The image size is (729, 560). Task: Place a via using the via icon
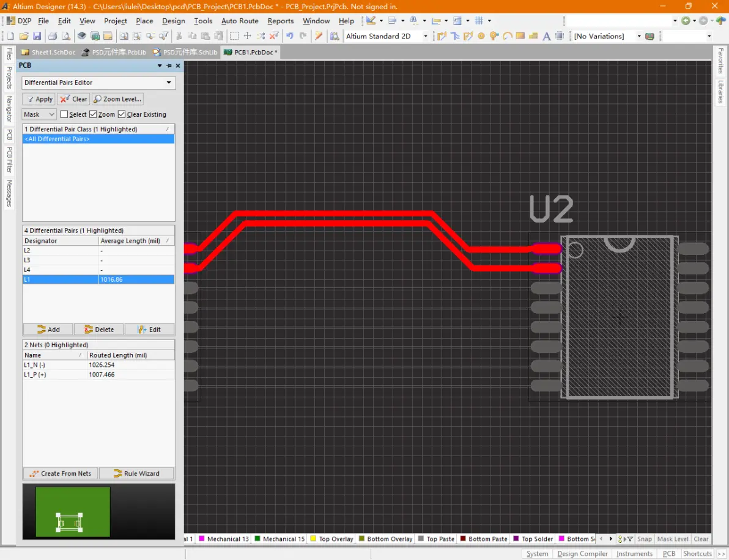[x=494, y=36]
